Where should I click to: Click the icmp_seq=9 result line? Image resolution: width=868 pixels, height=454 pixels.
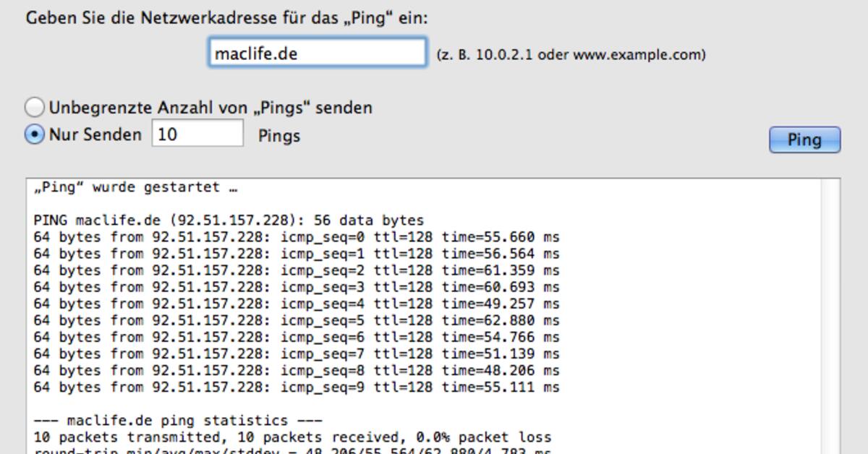coord(297,387)
